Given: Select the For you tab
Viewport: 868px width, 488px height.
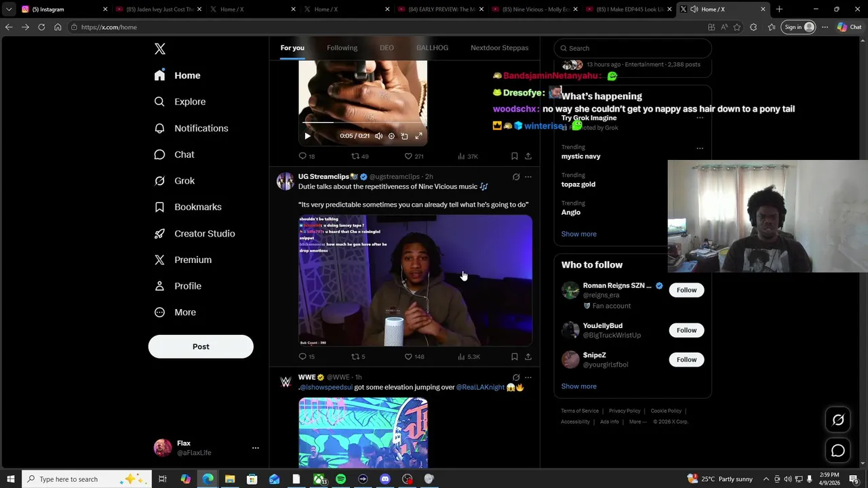Looking at the screenshot, I should click(x=292, y=48).
